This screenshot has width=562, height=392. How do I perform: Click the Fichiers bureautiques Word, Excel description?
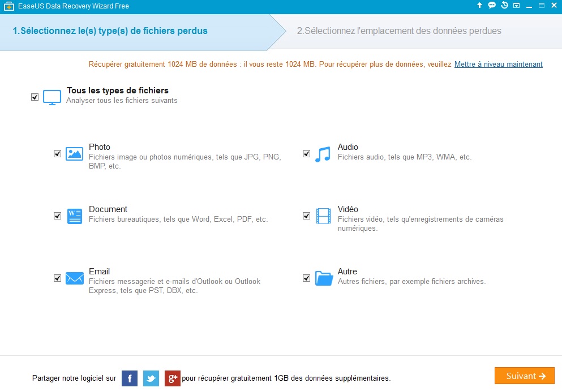point(178,219)
